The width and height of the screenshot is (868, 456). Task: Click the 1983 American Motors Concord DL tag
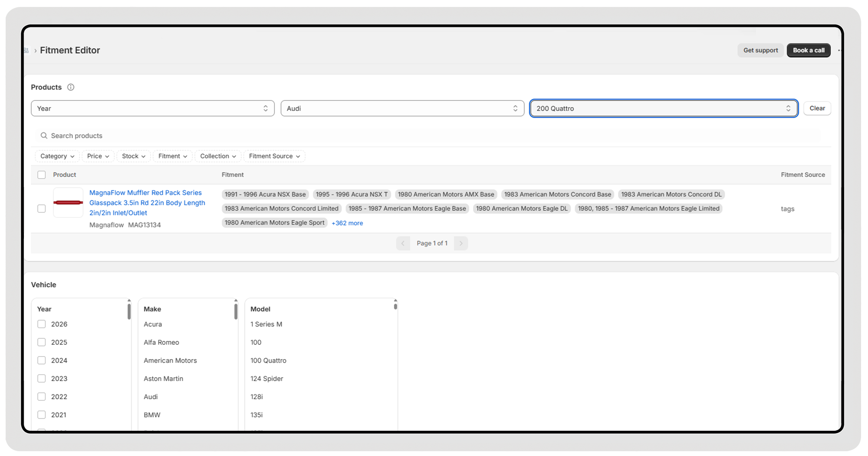coord(671,195)
